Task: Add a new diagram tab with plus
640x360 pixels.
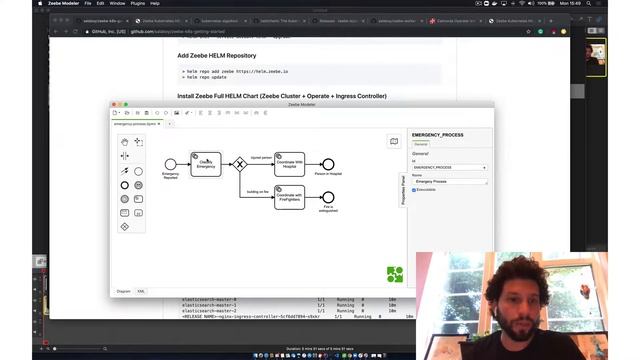Action: [170, 124]
